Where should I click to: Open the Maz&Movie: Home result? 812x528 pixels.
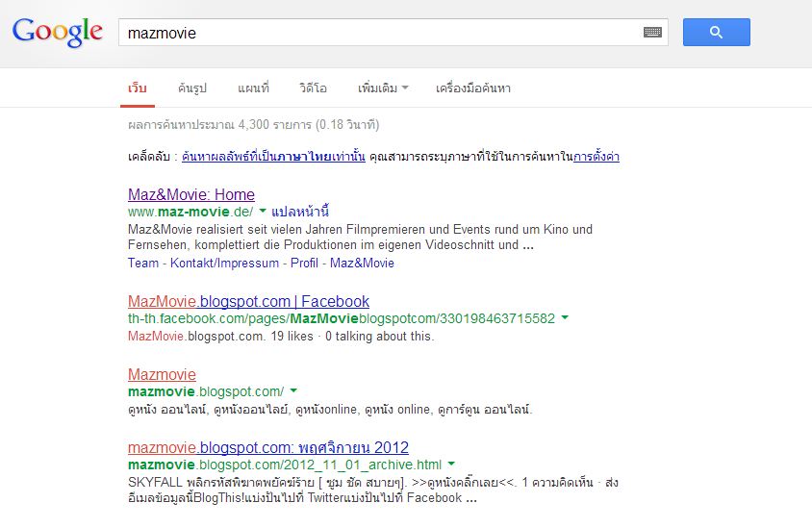[191, 194]
